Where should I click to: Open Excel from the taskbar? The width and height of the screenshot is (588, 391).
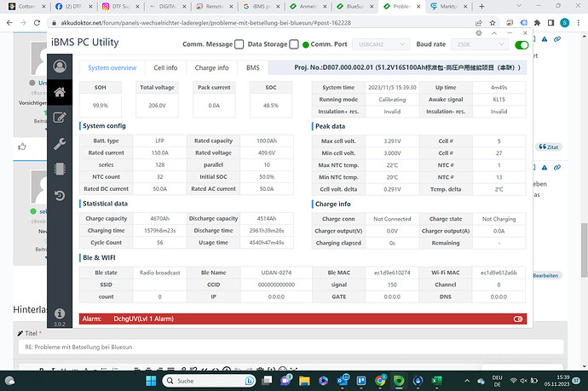click(x=436, y=381)
